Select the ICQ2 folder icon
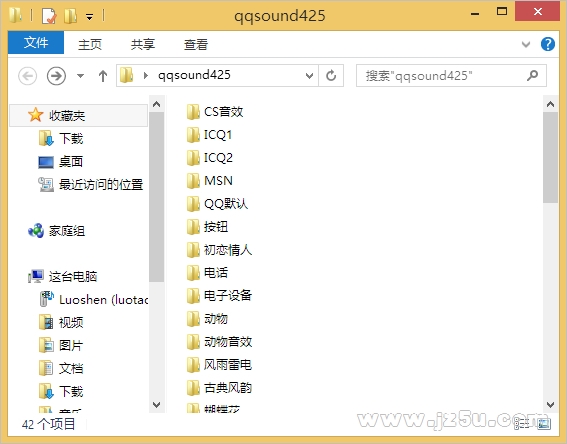 [x=193, y=158]
